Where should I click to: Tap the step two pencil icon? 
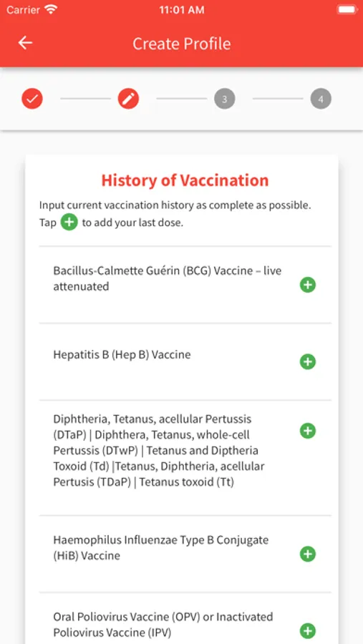pos(128,99)
